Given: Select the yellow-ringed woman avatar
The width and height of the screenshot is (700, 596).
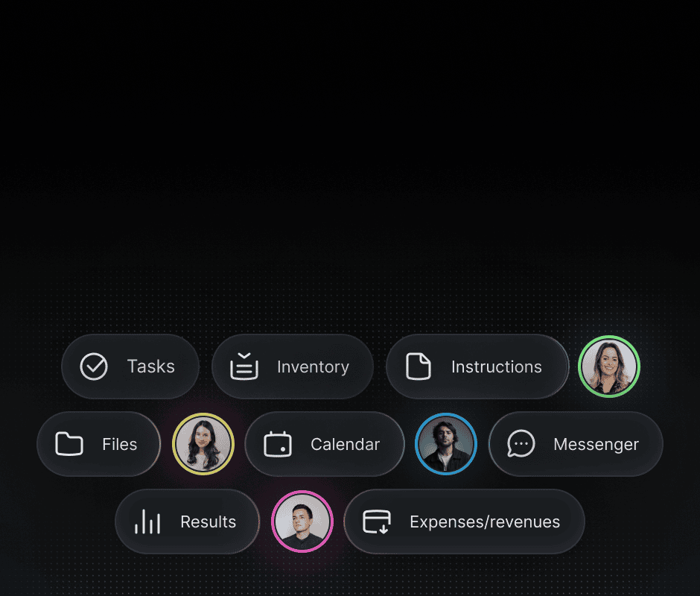Looking at the screenshot, I should pyautogui.click(x=203, y=444).
